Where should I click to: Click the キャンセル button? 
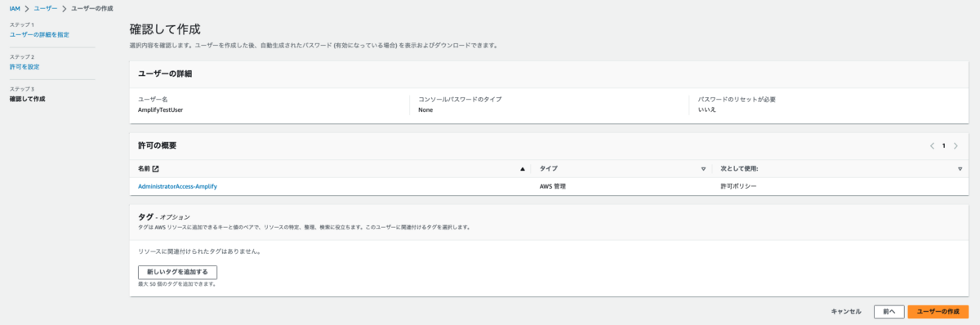click(x=846, y=311)
